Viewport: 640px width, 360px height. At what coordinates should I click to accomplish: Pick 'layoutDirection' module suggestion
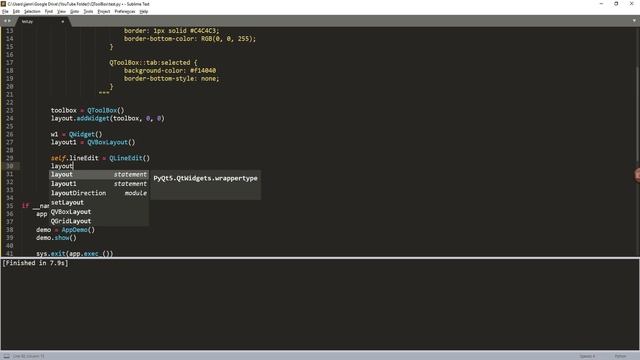point(99,193)
